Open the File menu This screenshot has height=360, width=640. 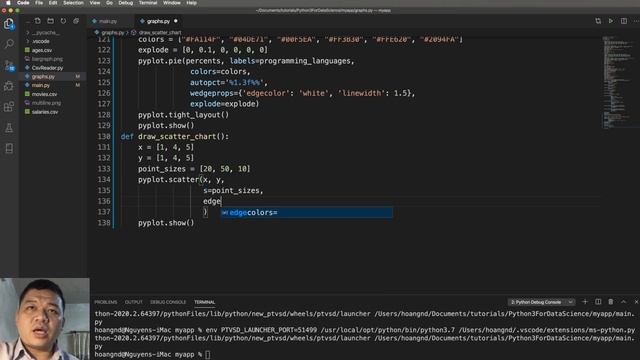pos(39,3)
